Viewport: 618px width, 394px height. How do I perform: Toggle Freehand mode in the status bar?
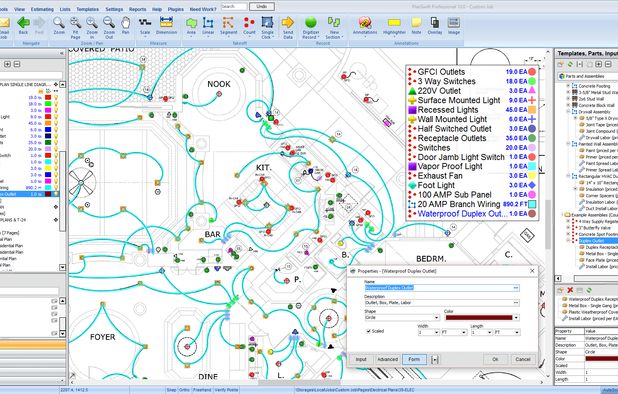click(x=202, y=390)
